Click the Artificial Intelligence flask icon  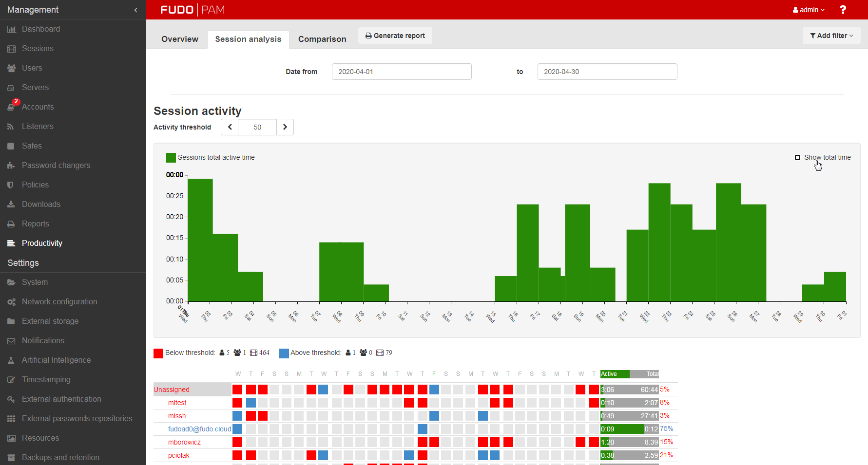coord(11,360)
